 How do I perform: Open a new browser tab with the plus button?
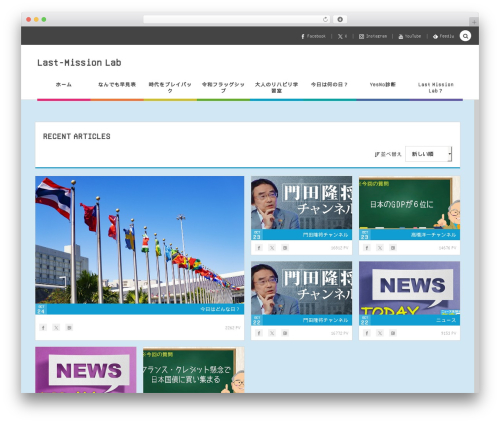474,22
